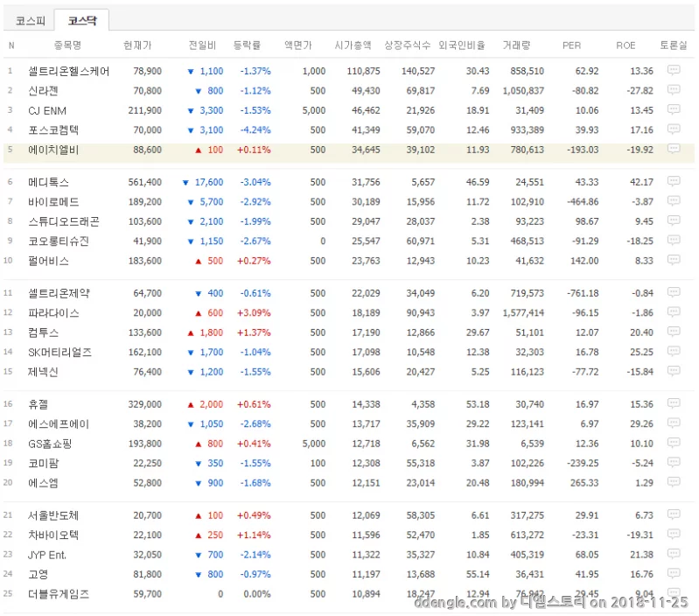Open the 컴투스 stock link
This screenshot has height=616, width=699.
(x=43, y=332)
